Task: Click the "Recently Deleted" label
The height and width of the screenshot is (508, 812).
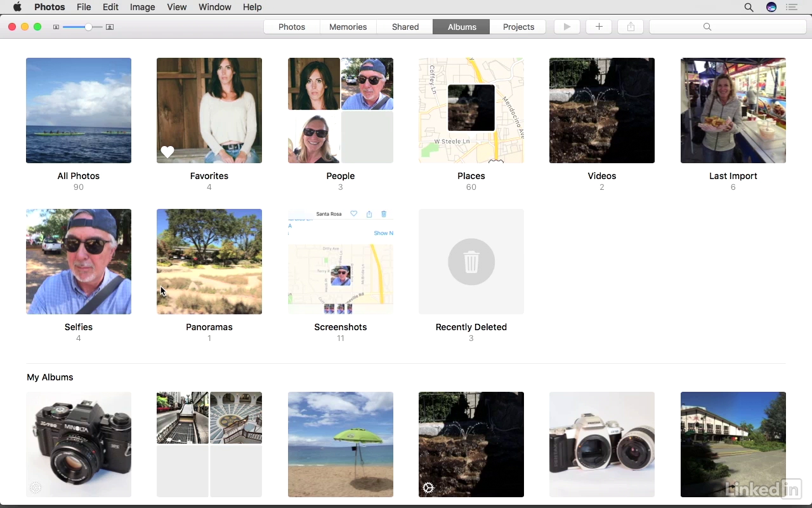Action: pos(471,327)
